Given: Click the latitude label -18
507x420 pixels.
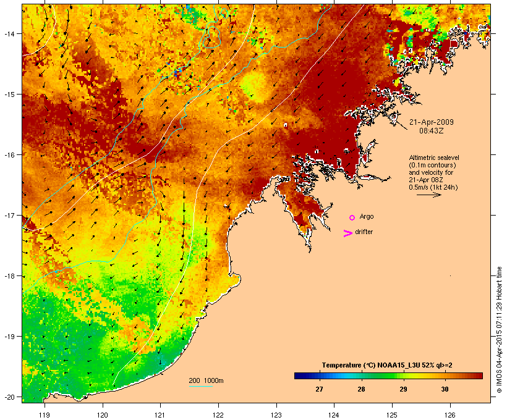Looking at the screenshot, I should point(9,276).
